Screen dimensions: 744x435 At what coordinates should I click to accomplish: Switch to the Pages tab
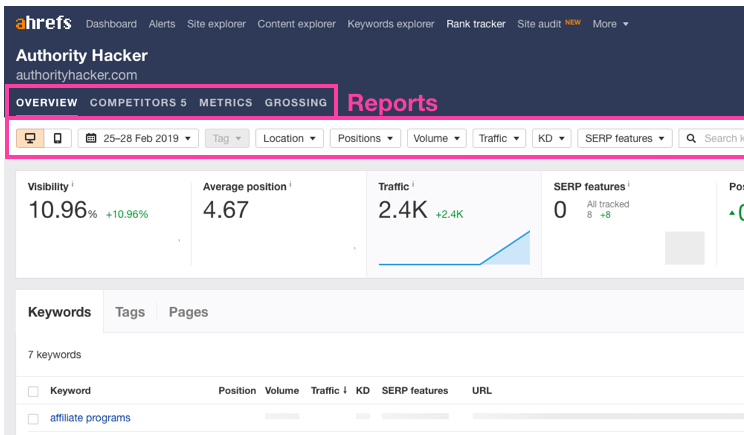point(188,312)
